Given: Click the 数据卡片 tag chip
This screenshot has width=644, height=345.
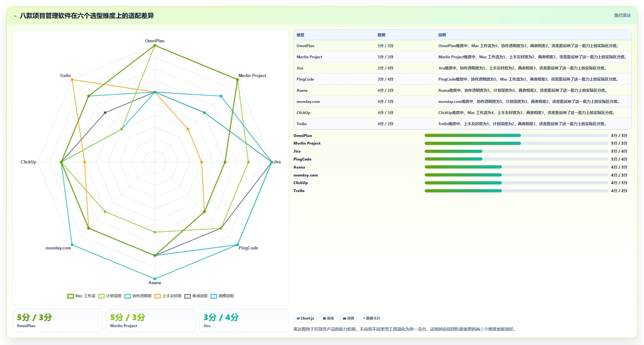Looking at the screenshot, I should [372, 318].
